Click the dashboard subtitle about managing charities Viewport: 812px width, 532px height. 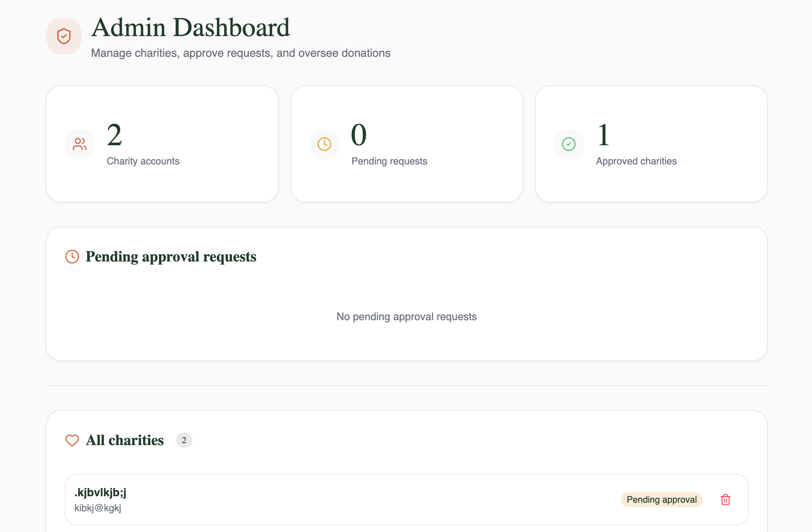point(241,53)
